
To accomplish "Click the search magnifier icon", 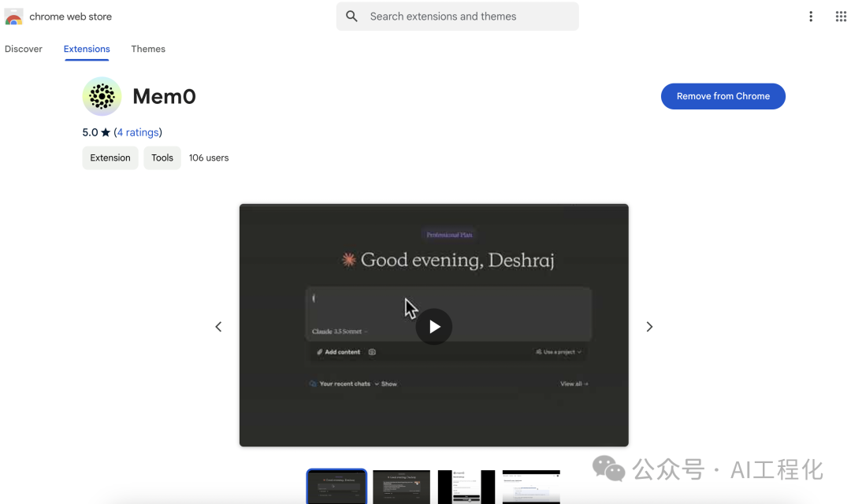I will click(x=351, y=17).
